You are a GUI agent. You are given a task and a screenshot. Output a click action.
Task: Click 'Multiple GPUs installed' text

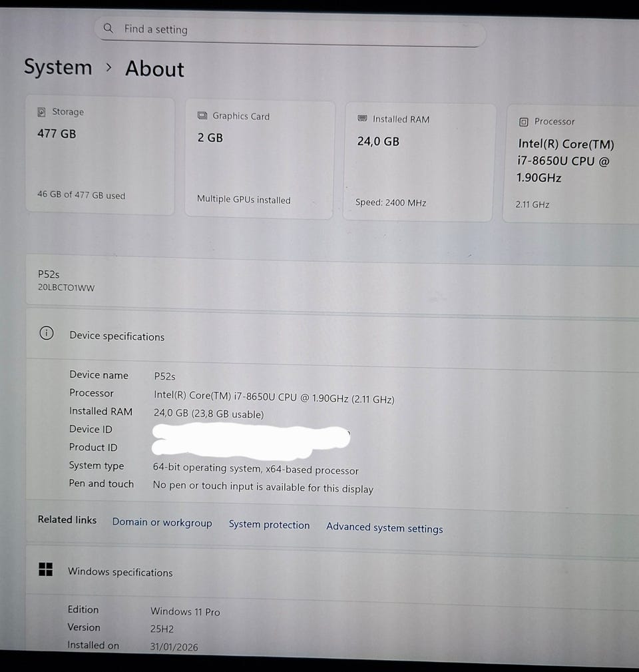tap(244, 200)
